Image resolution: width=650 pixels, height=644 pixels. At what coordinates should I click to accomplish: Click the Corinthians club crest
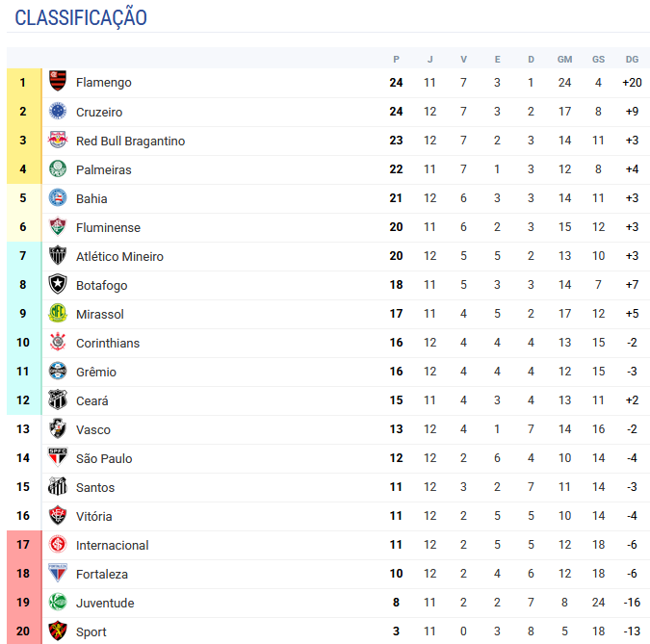pyautogui.click(x=58, y=342)
